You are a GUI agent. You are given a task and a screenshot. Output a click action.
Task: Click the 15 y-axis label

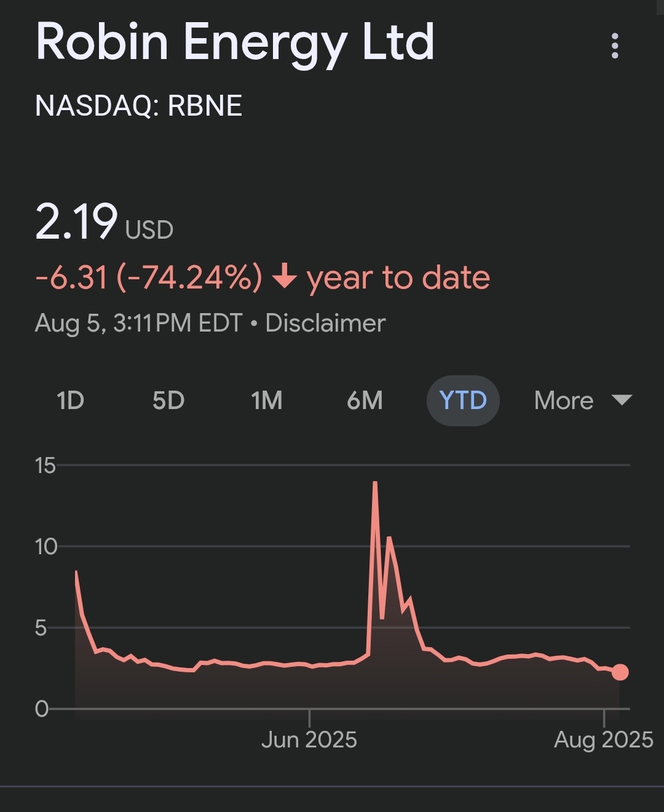[x=45, y=466]
